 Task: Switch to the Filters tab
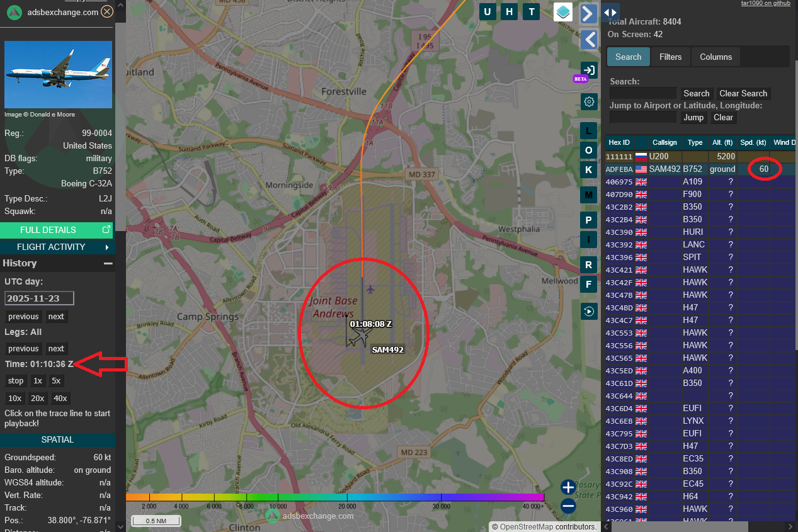click(x=670, y=57)
